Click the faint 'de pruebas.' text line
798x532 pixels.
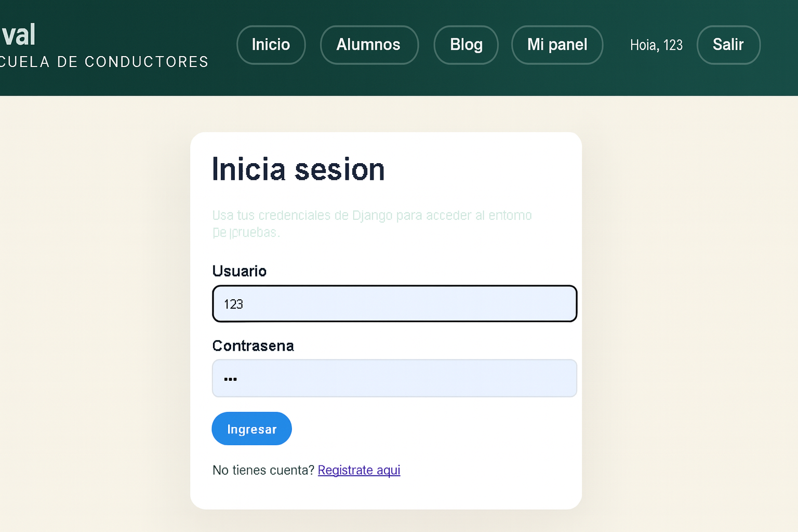[246, 232]
